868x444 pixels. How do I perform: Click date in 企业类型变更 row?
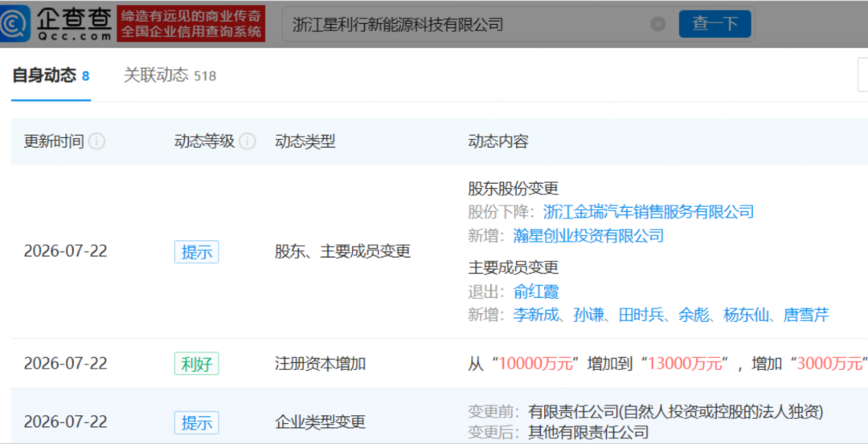pyautogui.click(x=65, y=422)
